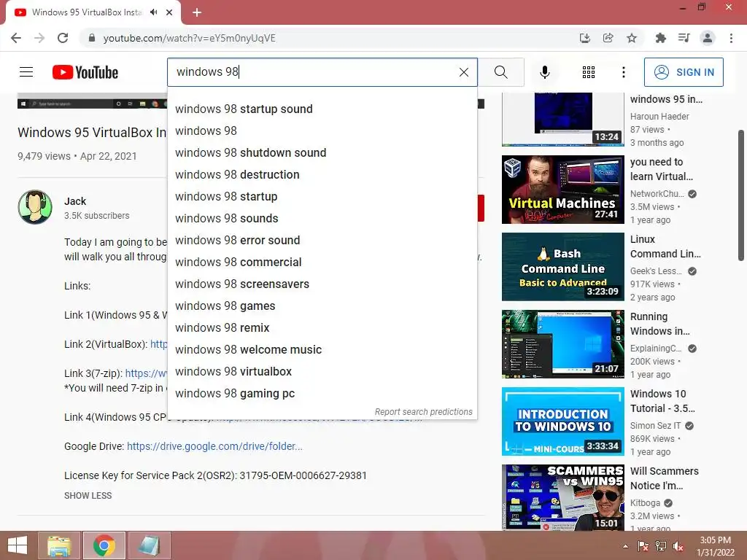Pick suggestion windows 98 remix
The height and width of the screenshot is (560, 747).
point(322,328)
